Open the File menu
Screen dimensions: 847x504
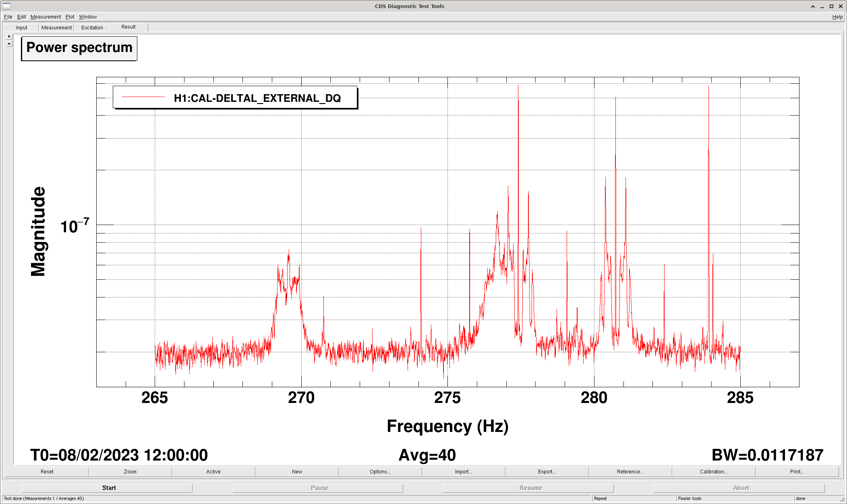[8, 17]
